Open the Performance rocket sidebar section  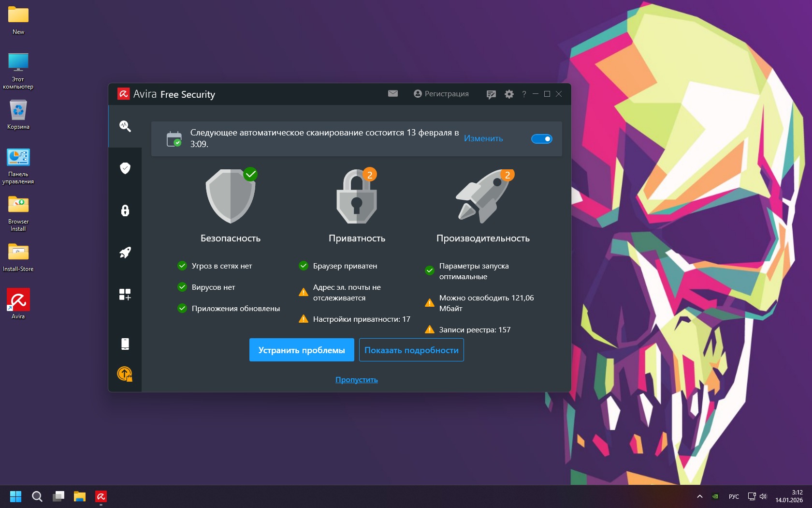click(125, 253)
